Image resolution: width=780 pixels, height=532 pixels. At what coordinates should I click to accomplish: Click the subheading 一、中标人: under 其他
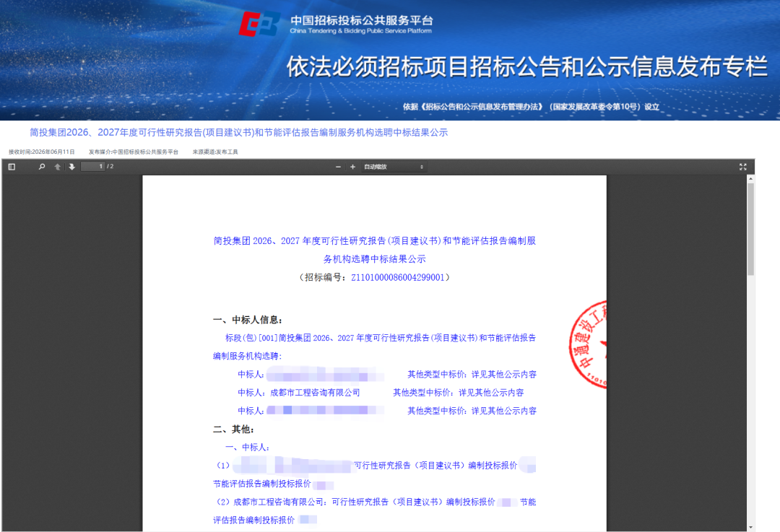click(247, 448)
